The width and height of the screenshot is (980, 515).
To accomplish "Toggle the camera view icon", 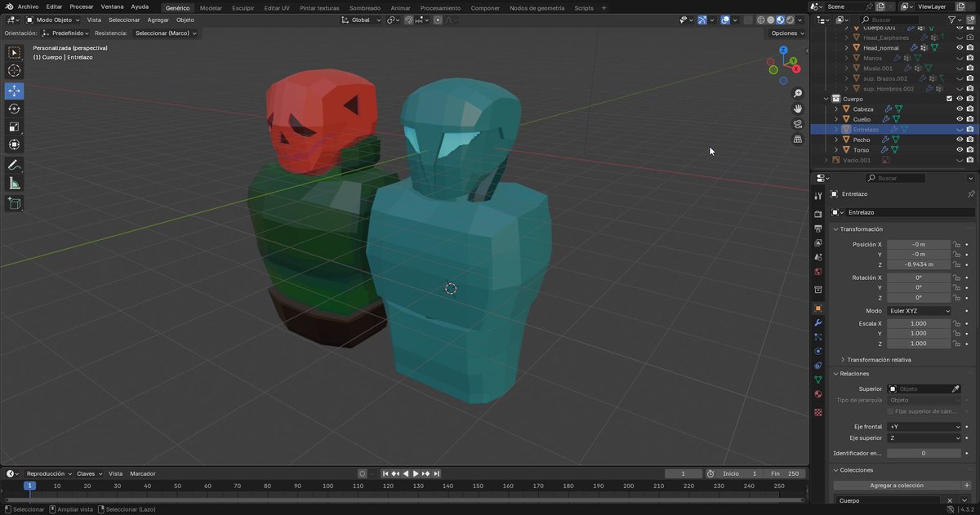I will point(798,124).
